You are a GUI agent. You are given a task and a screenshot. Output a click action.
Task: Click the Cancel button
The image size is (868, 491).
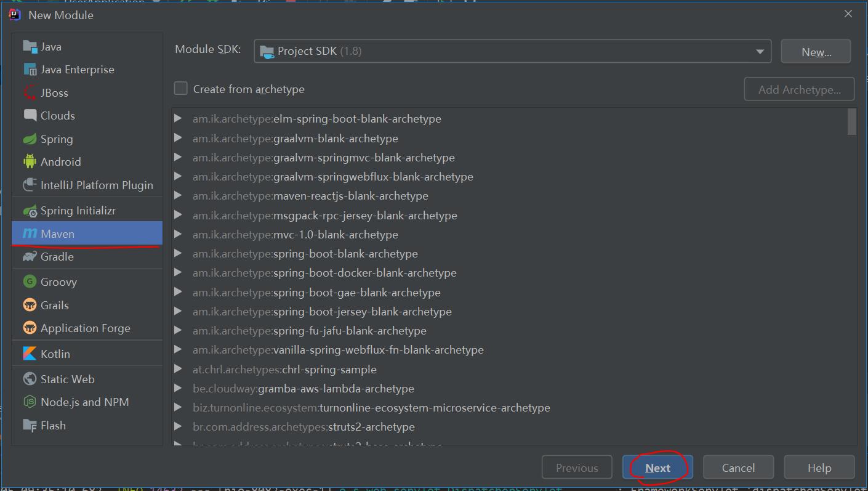(738, 468)
